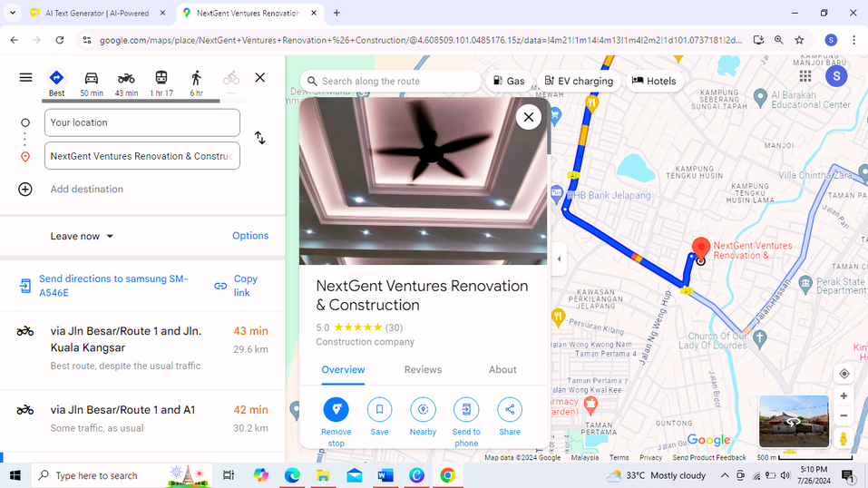
Task: Share the NextGent Ventures place
Action: pos(510,416)
